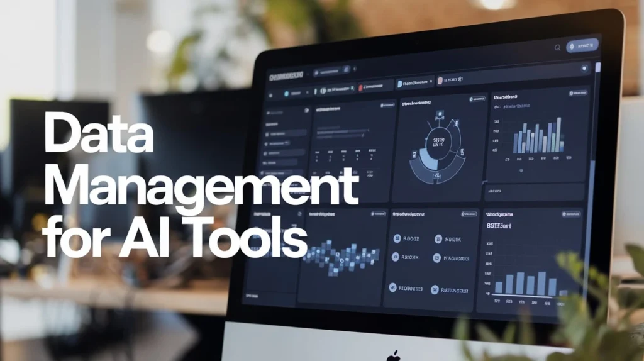Click the blue pill button beside the search icon

[x=582, y=46]
